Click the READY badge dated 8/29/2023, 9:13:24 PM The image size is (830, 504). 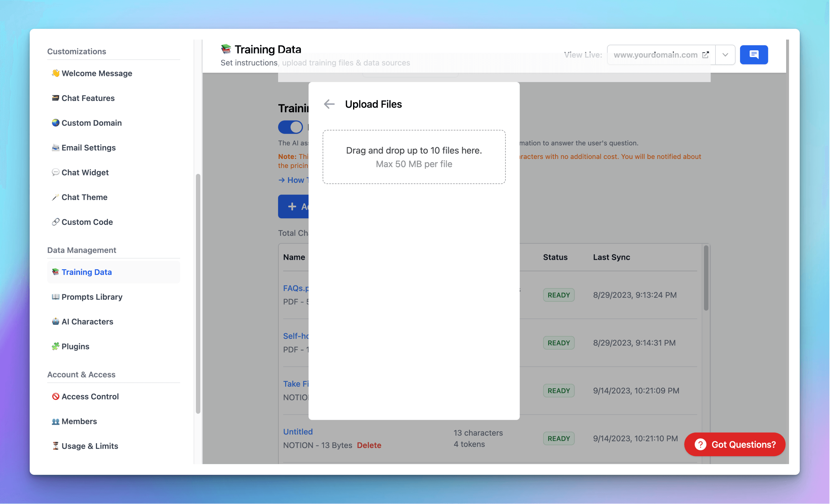point(558,295)
